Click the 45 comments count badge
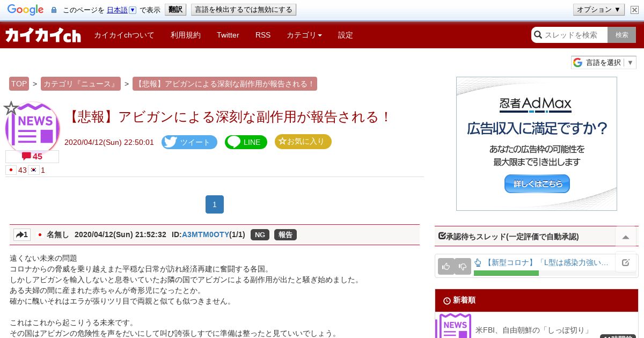This screenshot has height=338, width=644. [32, 157]
